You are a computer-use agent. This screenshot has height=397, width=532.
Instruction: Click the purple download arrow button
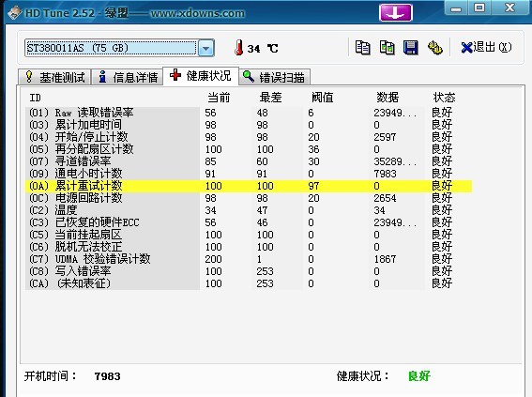coord(396,12)
